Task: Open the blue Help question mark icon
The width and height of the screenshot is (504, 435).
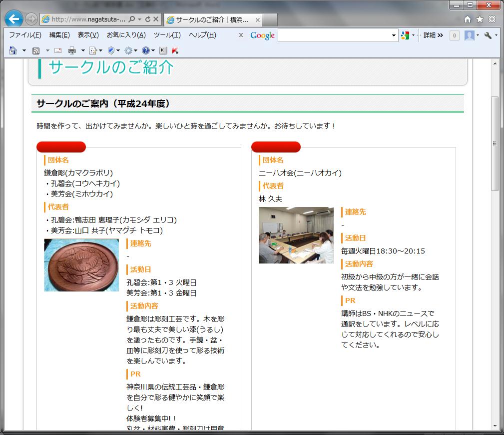Action: click(x=145, y=50)
